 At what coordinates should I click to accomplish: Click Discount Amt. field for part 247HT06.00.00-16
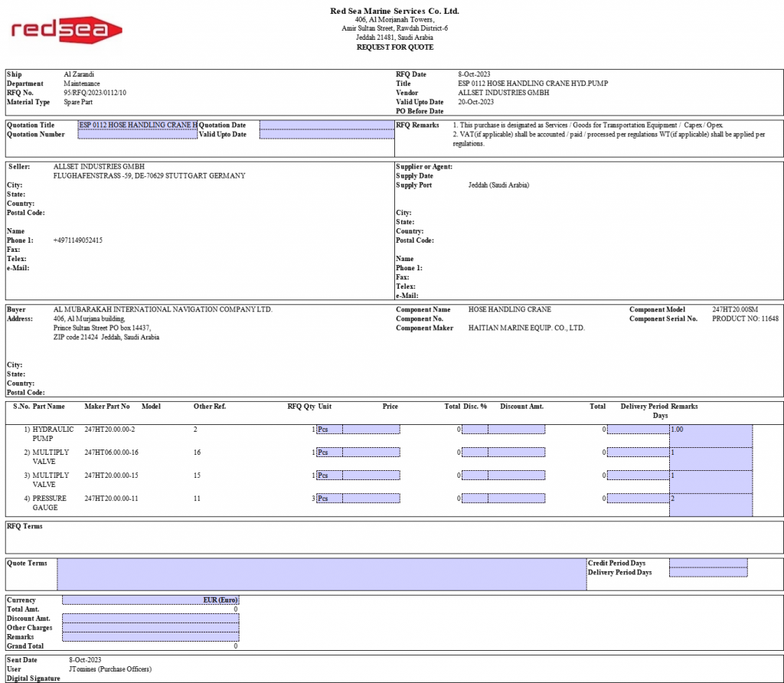tap(517, 453)
